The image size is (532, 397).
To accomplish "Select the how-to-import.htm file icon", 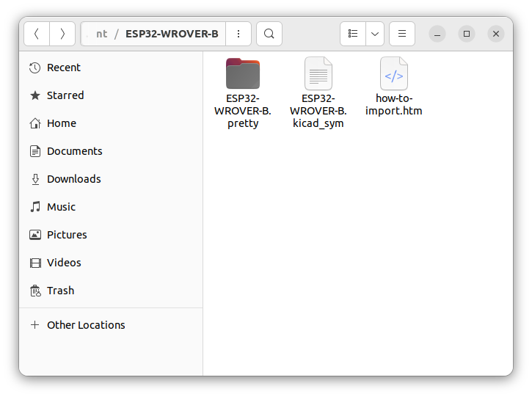I will coord(394,73).
